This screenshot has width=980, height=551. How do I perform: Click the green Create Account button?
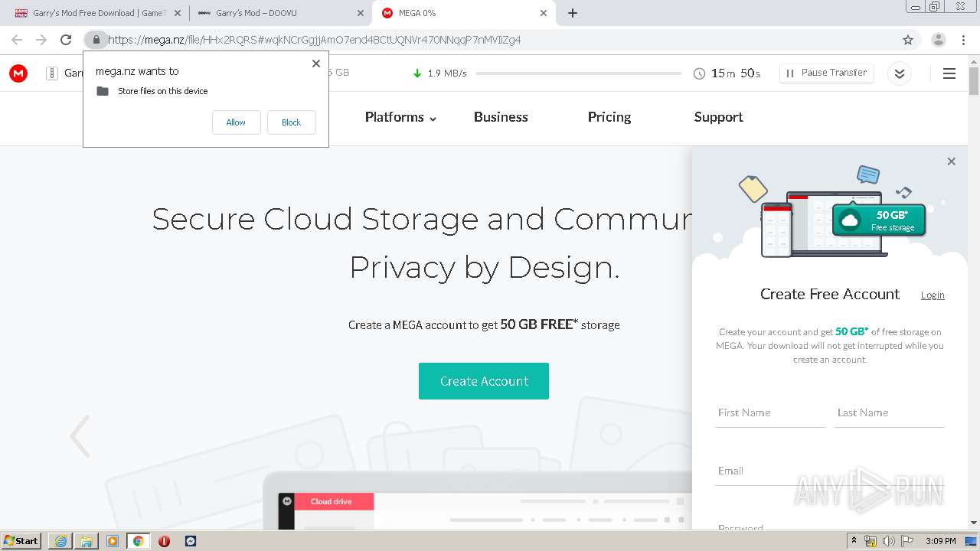[484, 381]
